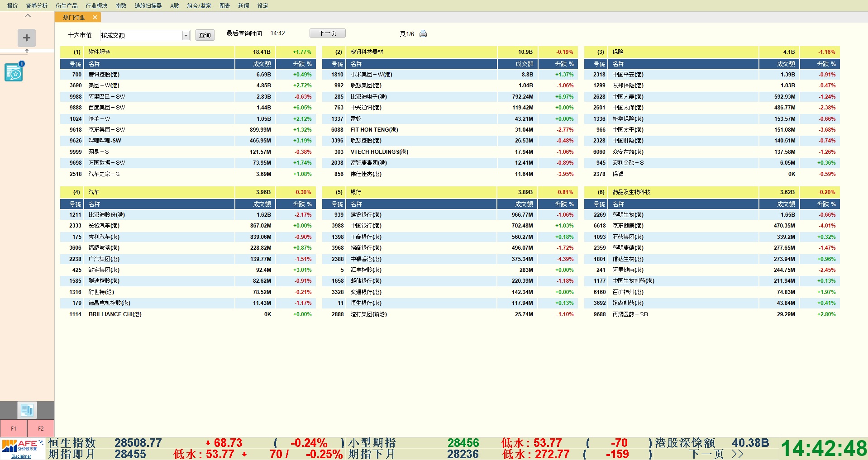The height and width of the screenshot is (460, 868).
Task: Click the 比亚迪电子(港) row
Action: coord(450,97)
